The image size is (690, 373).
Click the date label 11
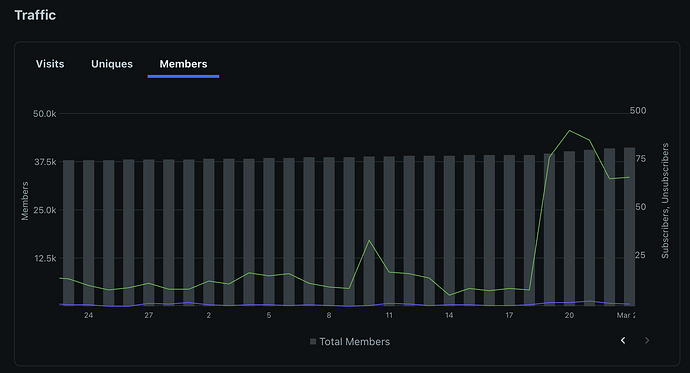pyautogui.click(x=389, y=315)
